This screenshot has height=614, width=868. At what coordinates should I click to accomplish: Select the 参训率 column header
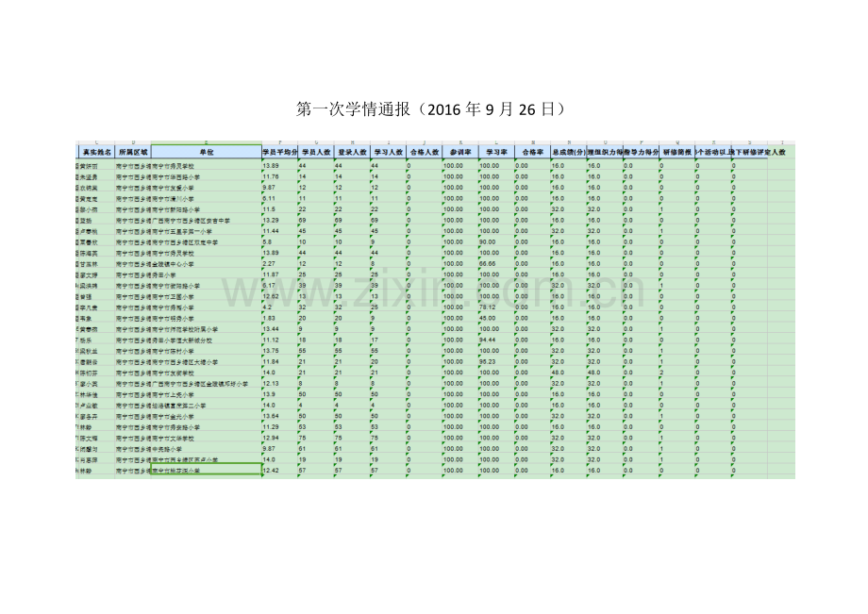click(460, 152)
